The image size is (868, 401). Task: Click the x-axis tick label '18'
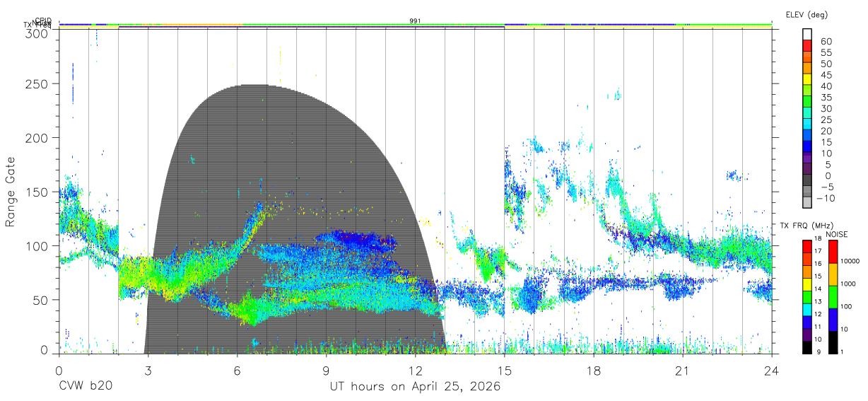coord(593,370)
